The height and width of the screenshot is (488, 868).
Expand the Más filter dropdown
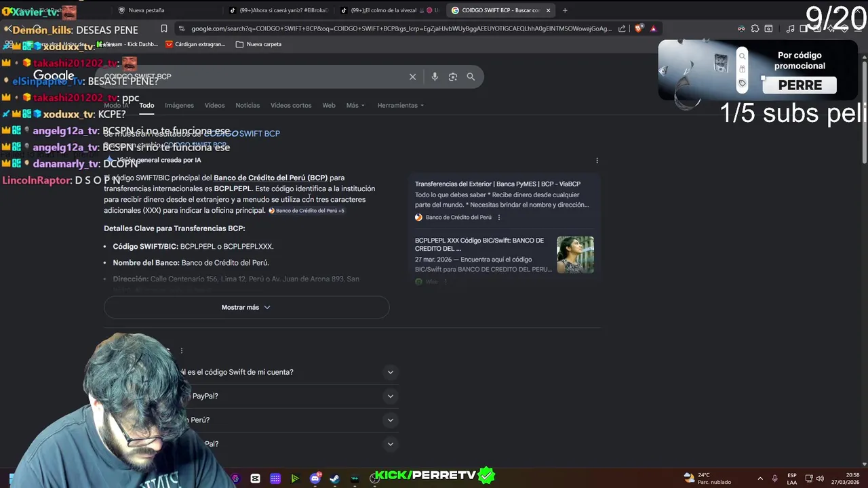(355, 105)
